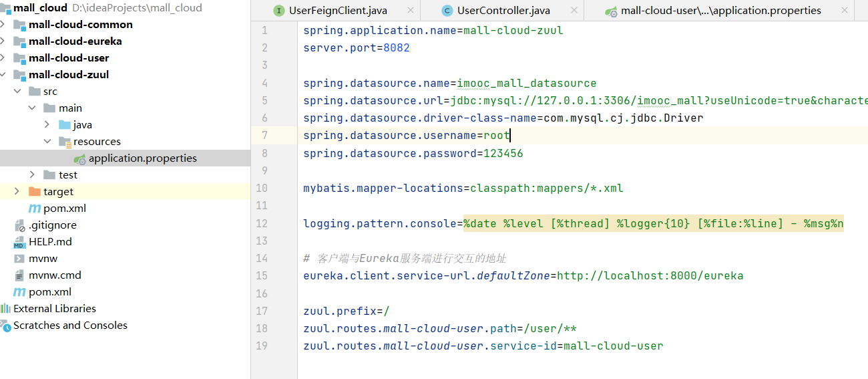
Task: Select External Libraries in project tree
Action: [55, 309]
